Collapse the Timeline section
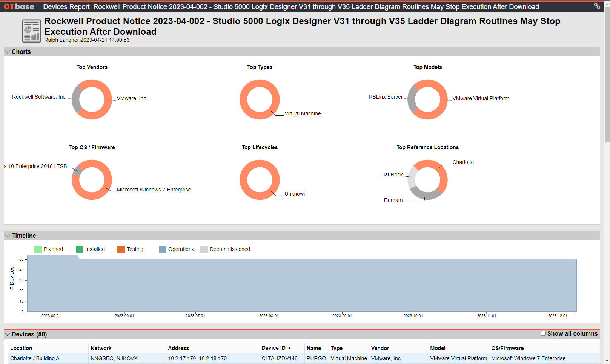Screen dimensions: 610x364 coord(8,236)
